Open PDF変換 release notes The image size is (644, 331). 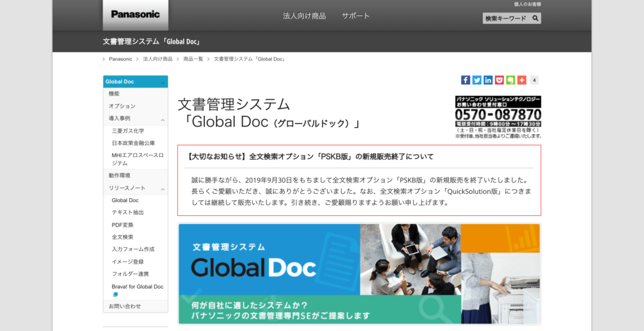click(123, 225)
